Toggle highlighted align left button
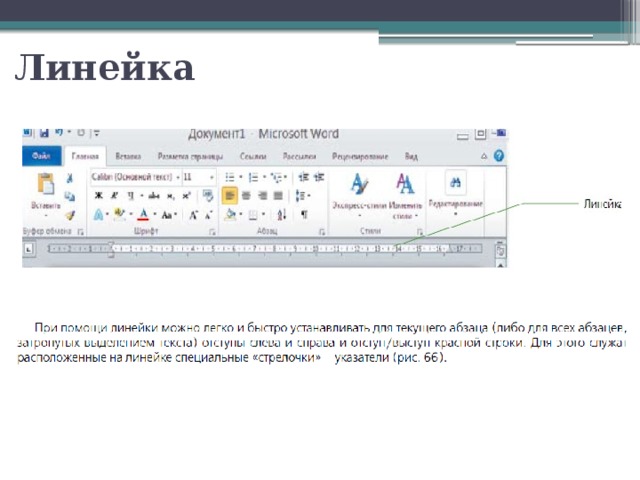This screenshot has width=640, height=480. (x=230, y=196)
